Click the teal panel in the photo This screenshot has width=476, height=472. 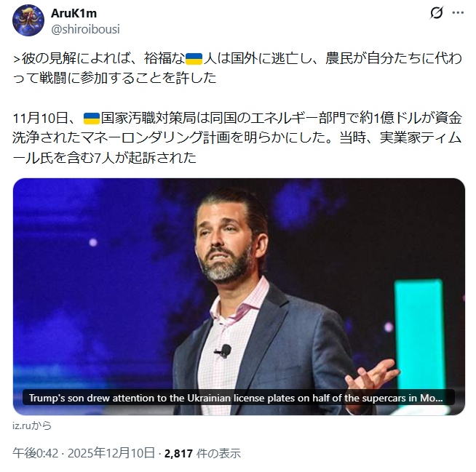pyautogui.click(x=420, y=334)
